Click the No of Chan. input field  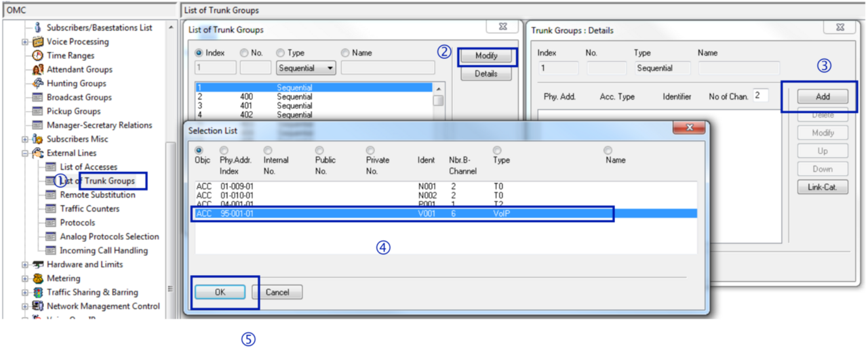[x=760, y=96]
